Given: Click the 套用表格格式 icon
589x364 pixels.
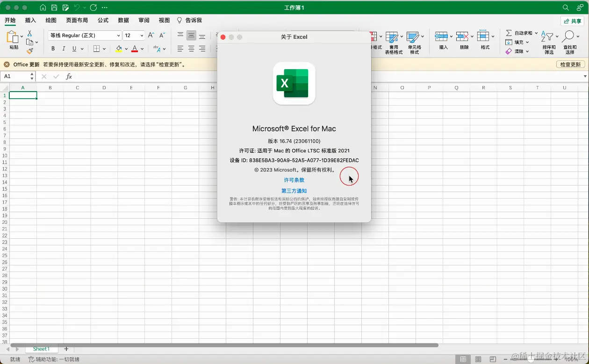Looking at the screenshot, I should click(x=392, y=37).
